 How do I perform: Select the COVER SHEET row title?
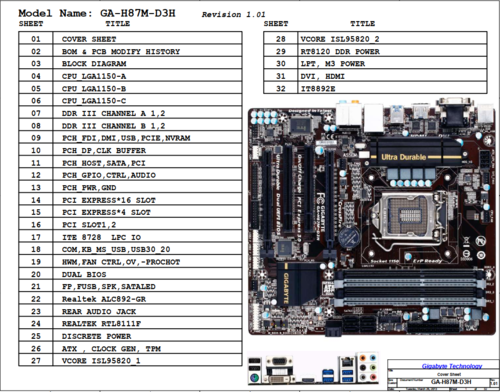tap(89, 39)
